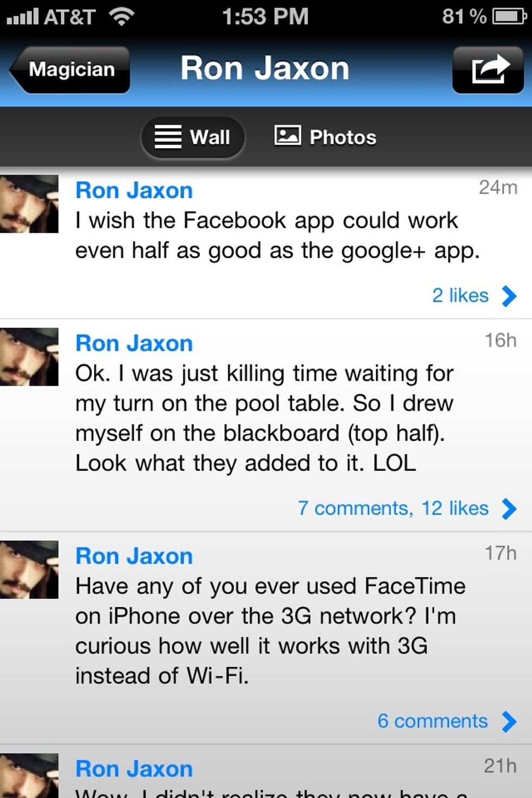The height and width of the screenshot is (798, 532).
Task: Open 7 comments, 12 likes link
Action: 393,508
